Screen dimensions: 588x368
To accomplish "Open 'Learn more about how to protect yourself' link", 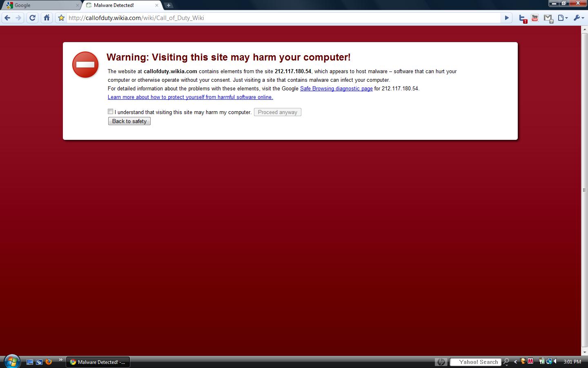I will pos(190,97).
